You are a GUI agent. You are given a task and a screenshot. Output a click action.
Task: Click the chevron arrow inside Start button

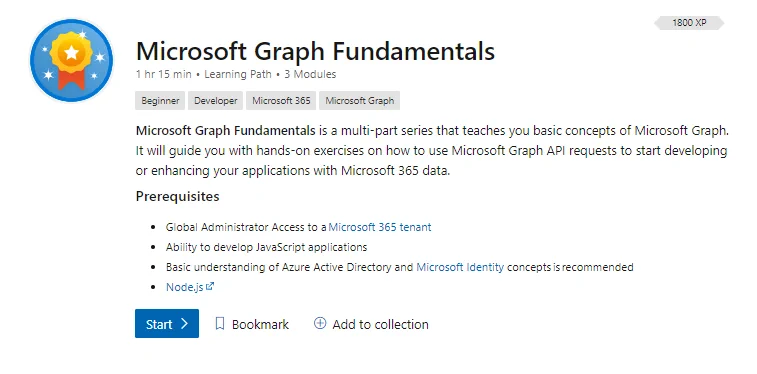click(184, 323)
